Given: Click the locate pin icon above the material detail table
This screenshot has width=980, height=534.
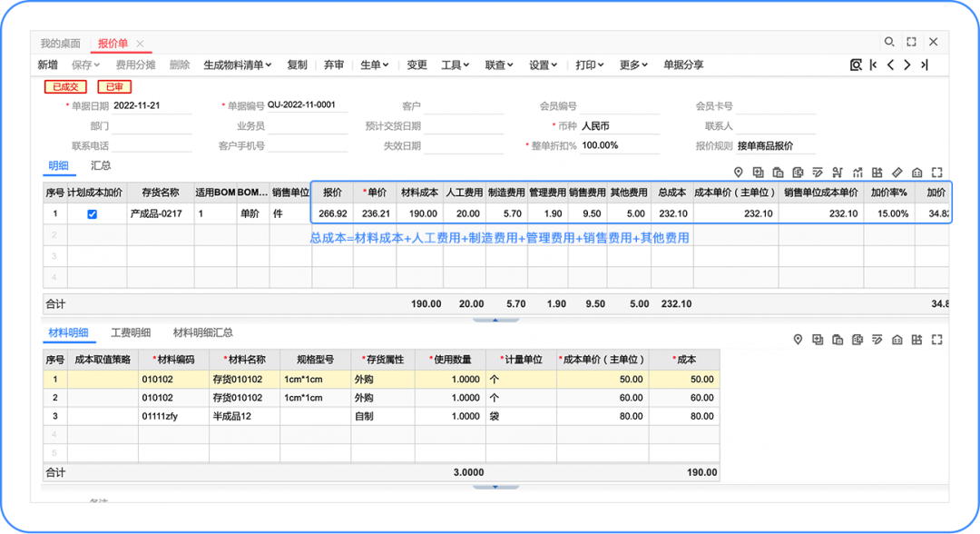Looking at the screenshot, I should coord(798,340).
